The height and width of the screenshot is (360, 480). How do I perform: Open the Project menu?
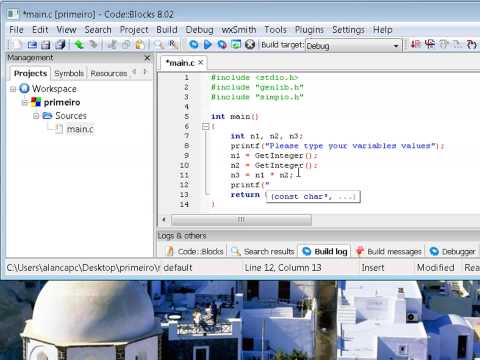(134, 30)
